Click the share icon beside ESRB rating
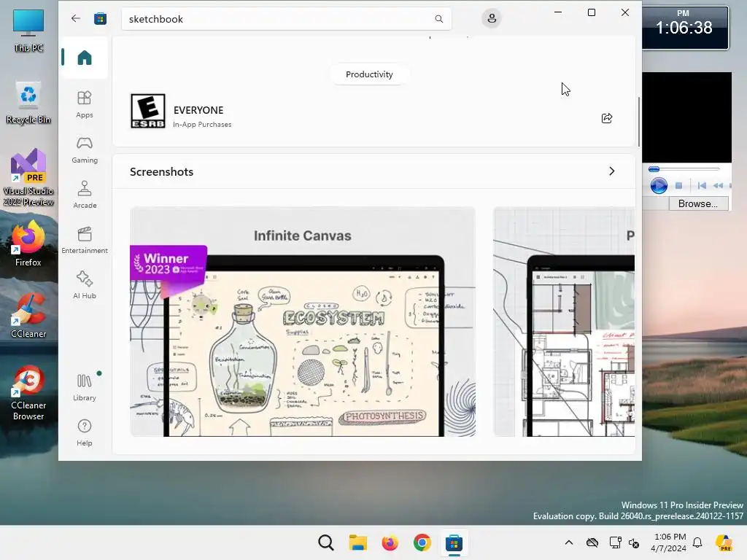Screen dimensions: 747x560 tap(606, 118)
